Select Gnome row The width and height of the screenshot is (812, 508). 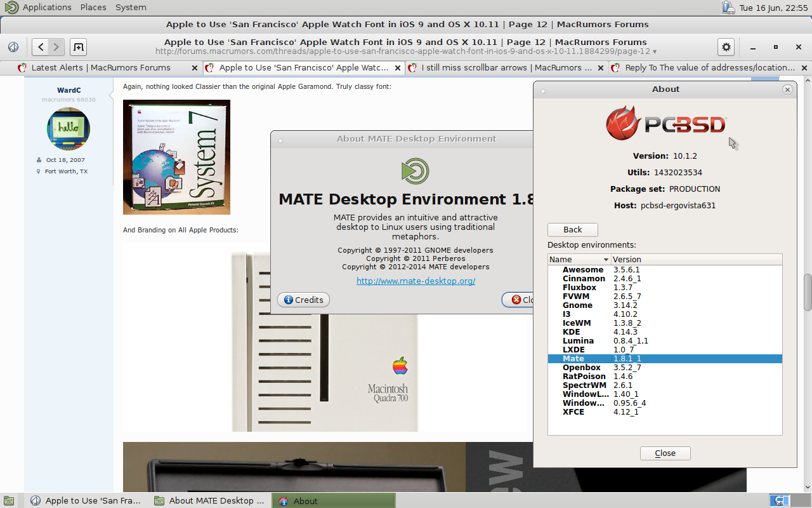[x=665, y=305]
